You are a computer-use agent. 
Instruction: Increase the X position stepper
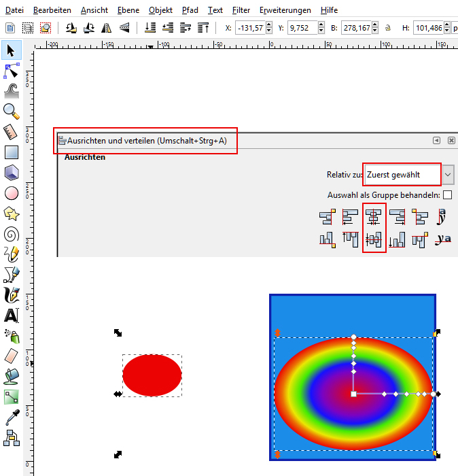[269, 24]
